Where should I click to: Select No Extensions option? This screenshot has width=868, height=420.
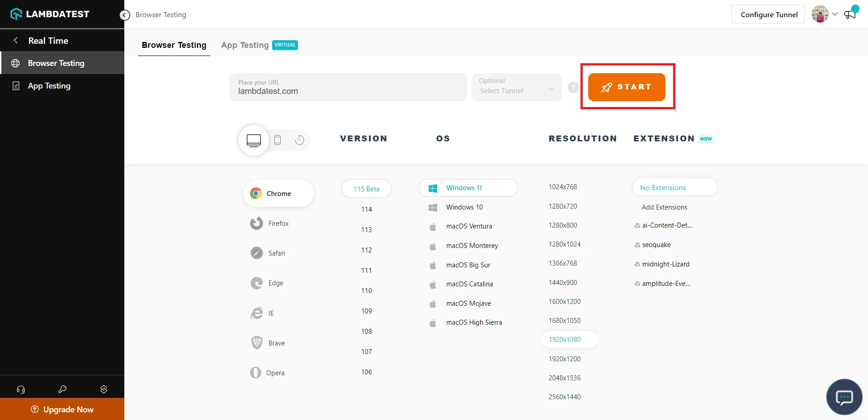tap(675, 187)
